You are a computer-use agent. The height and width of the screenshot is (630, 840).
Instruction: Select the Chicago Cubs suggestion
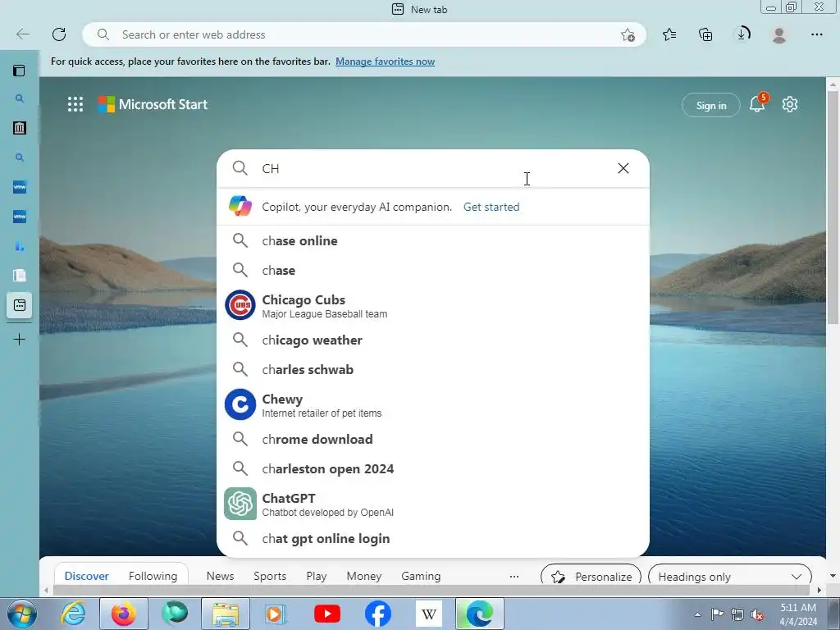433,305
